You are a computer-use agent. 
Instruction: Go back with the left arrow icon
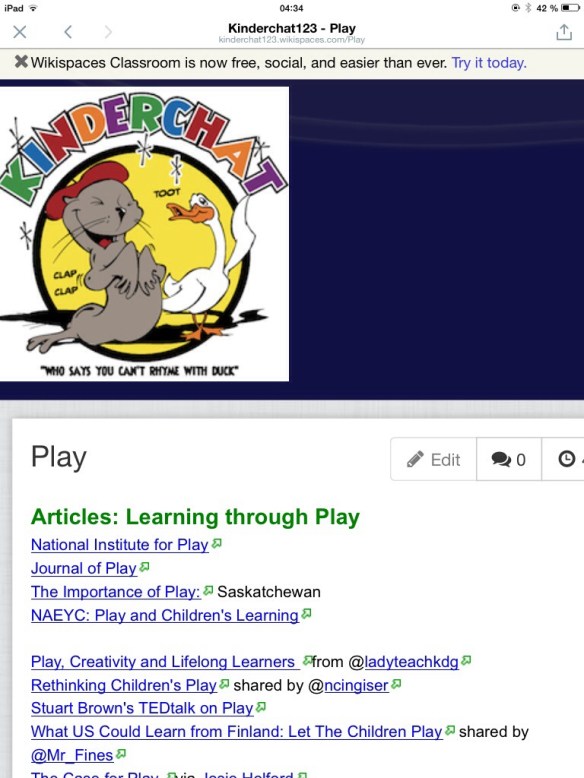pos(68,32)
